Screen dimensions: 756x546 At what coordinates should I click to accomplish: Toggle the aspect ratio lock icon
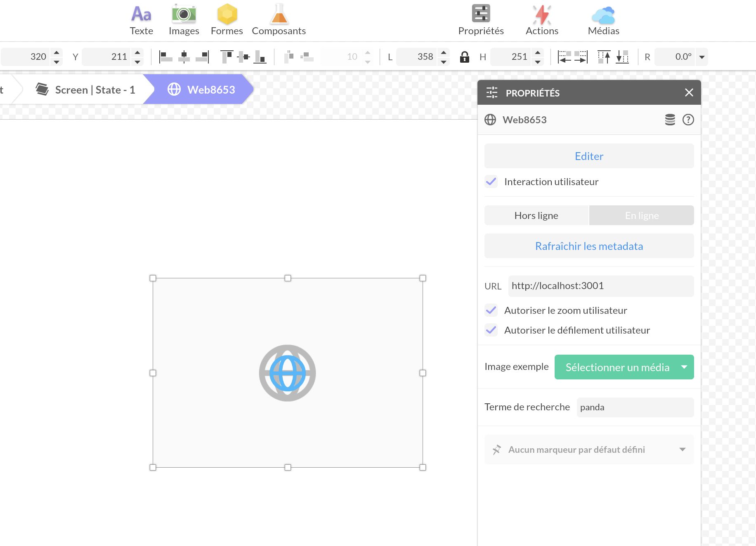(x=464, y=57)
